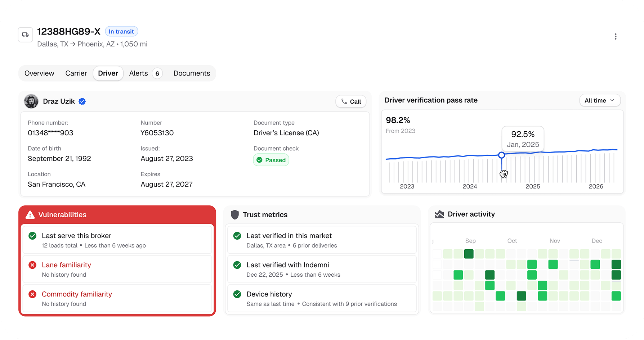The width and height of the screenshot is (644, 340).
Task: Click the 2026 label on chart axis
Action: (x=596, y=186)
